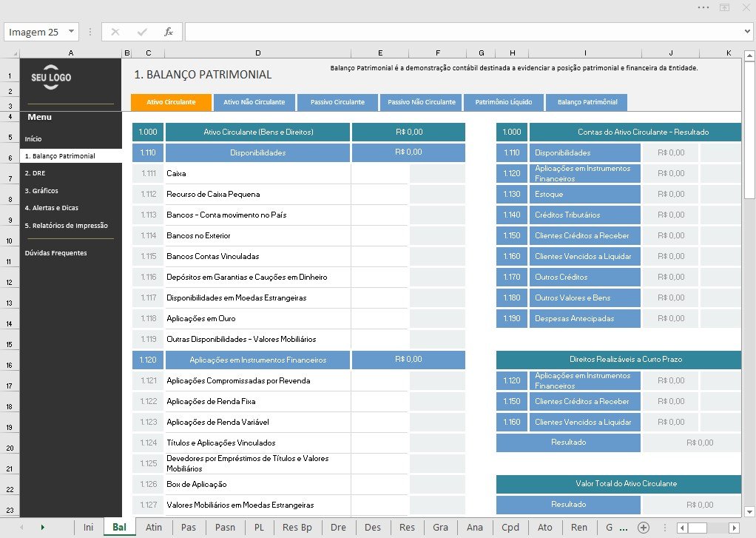Click Aplicações em Ouro row label

click(201, 319)
